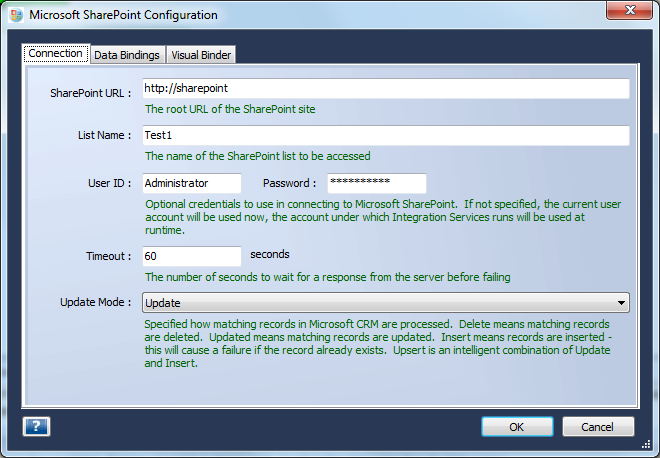Screen dimensions: 660x458
Task: Click the 'number of seconds to wait' hint
Action: point(327,277)
